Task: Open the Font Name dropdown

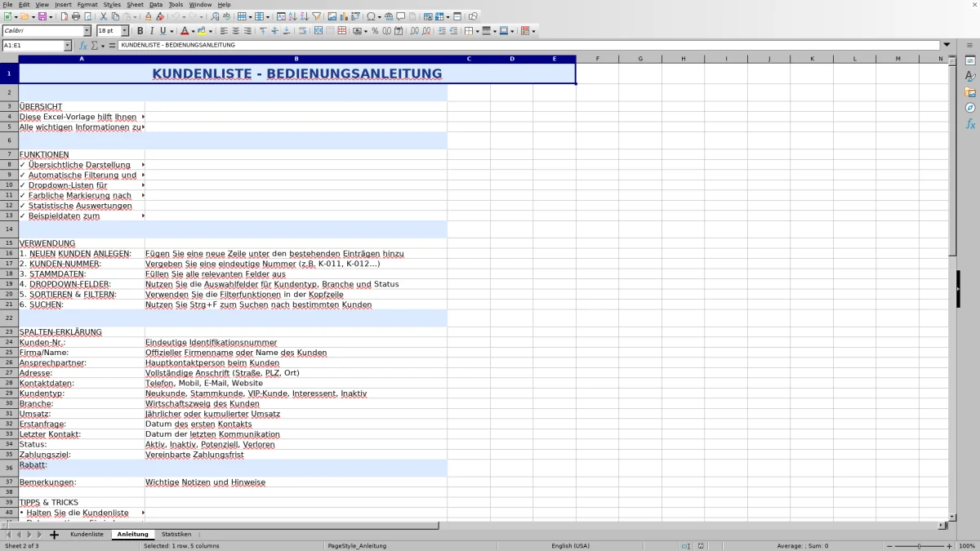Action: pos(87,31)
